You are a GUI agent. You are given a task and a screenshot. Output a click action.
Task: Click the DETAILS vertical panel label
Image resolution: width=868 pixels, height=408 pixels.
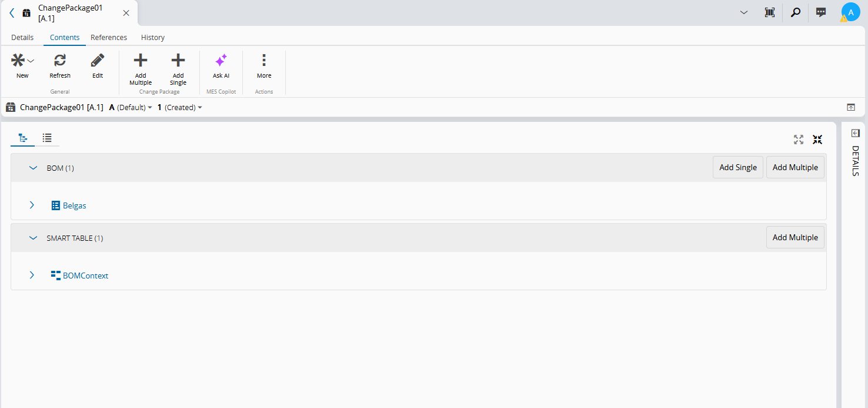click(x=855, y=161)
